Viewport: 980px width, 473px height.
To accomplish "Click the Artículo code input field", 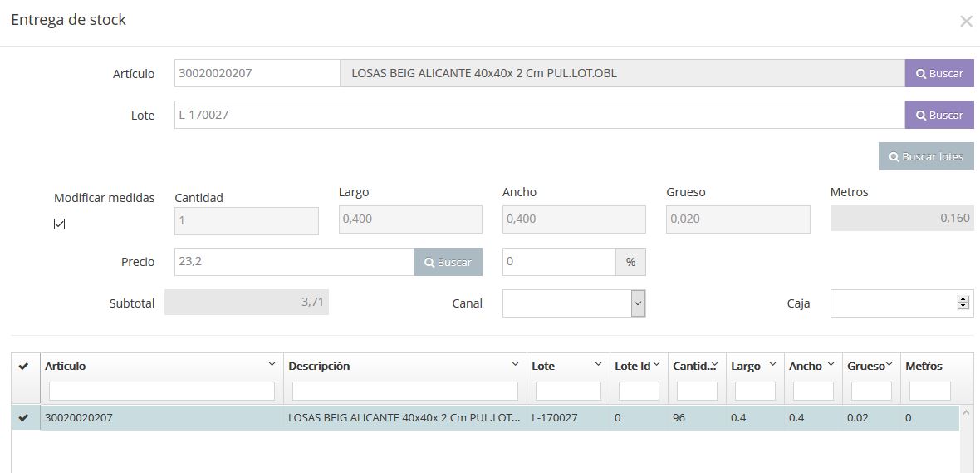I will pyautogui.click(x=257, y=73).
